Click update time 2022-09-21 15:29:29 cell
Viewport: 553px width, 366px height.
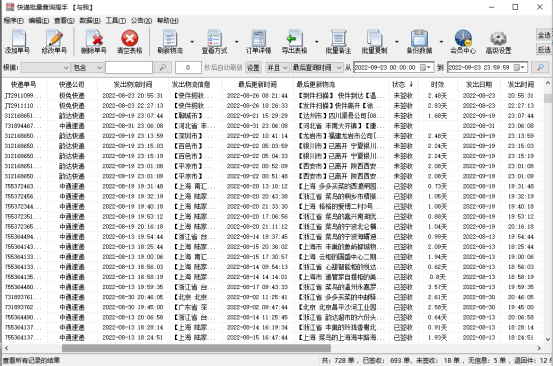pos(257,116)
